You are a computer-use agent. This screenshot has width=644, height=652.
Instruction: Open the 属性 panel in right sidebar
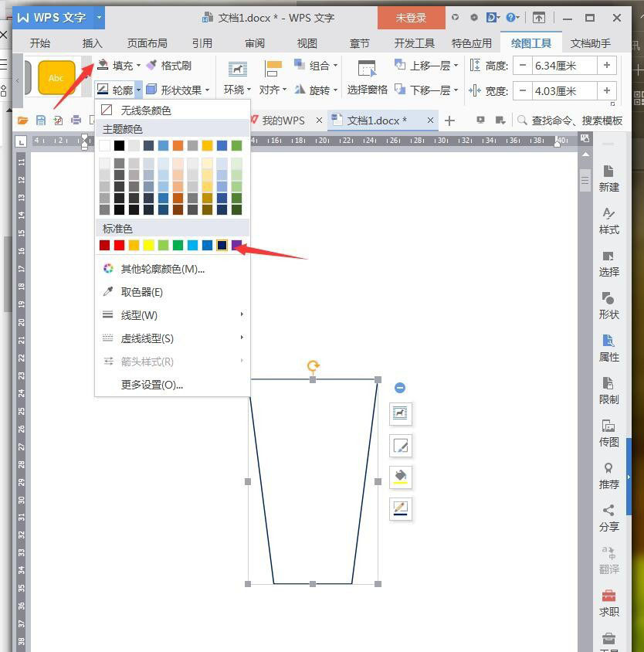click(608, 348)
